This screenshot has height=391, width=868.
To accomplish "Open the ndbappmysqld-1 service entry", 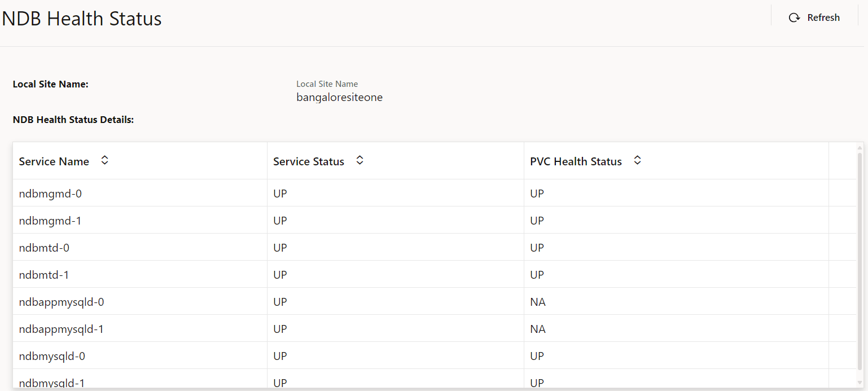I will 61,328.
